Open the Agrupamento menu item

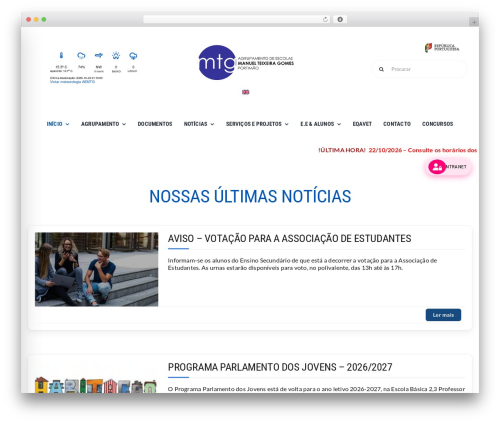pos(100,124)
